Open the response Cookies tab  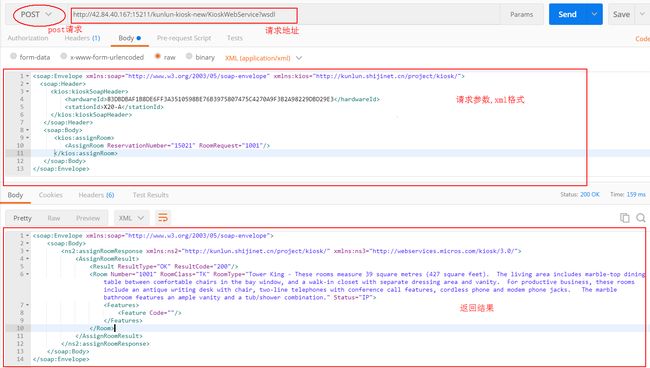[x=51, y=195]
